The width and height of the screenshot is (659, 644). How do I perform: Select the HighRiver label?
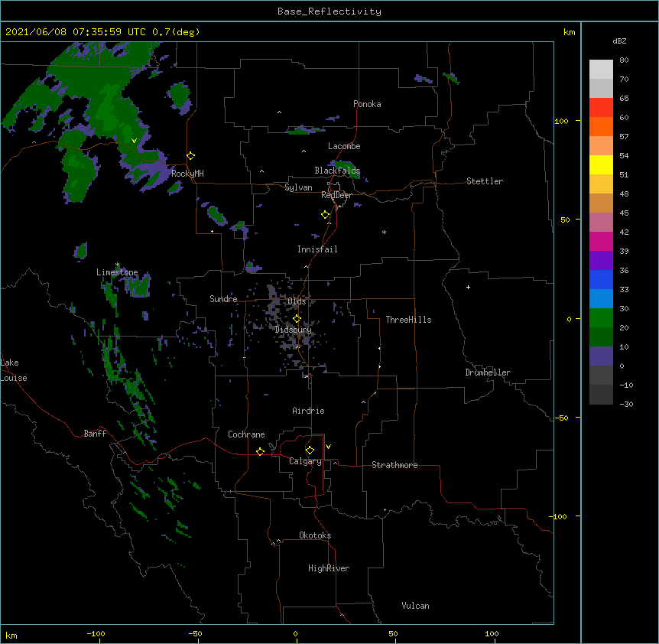329,568
